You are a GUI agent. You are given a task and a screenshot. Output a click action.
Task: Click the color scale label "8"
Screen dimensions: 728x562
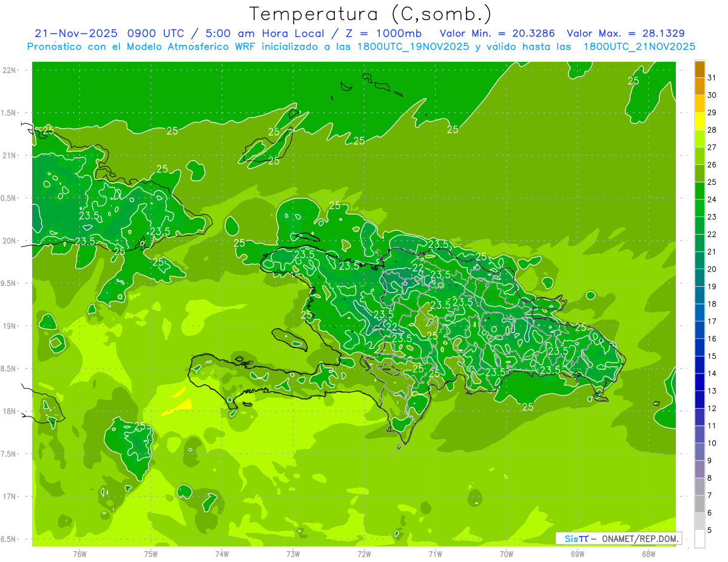pyautogui.click(x=710, y=478)
